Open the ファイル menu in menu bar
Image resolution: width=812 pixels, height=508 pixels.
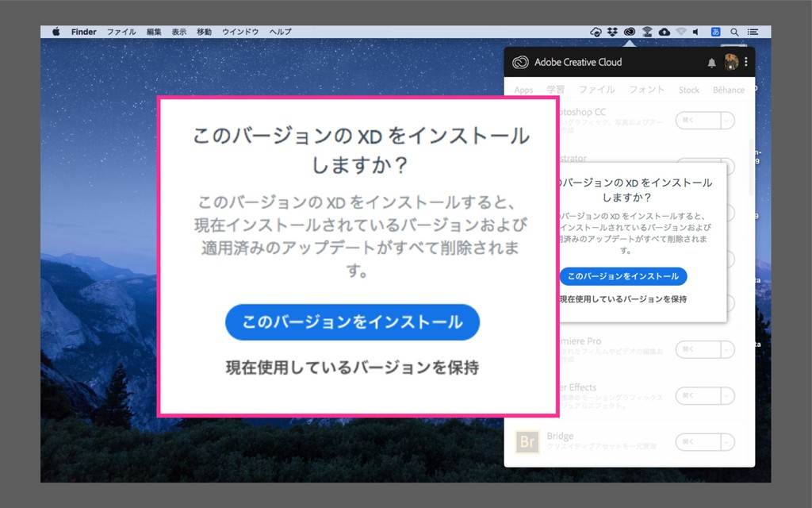tap(121, 32)
